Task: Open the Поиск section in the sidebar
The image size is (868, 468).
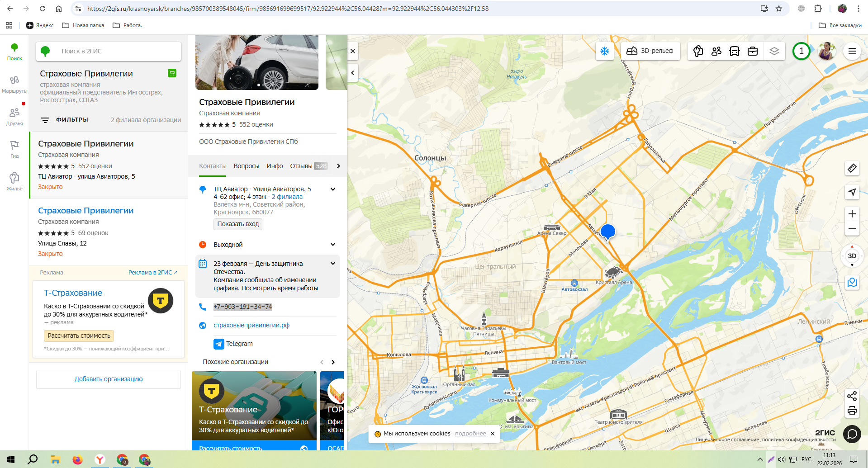Action: click(14, 52)
